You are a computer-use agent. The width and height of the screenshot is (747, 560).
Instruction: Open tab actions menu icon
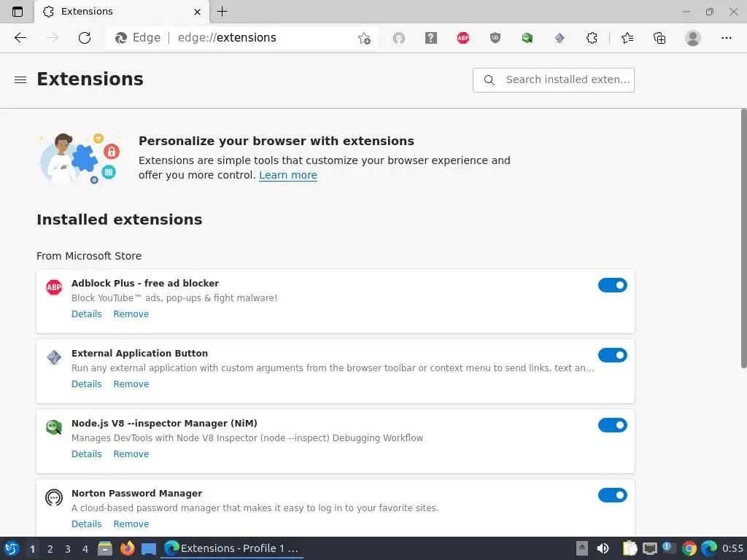18,12
